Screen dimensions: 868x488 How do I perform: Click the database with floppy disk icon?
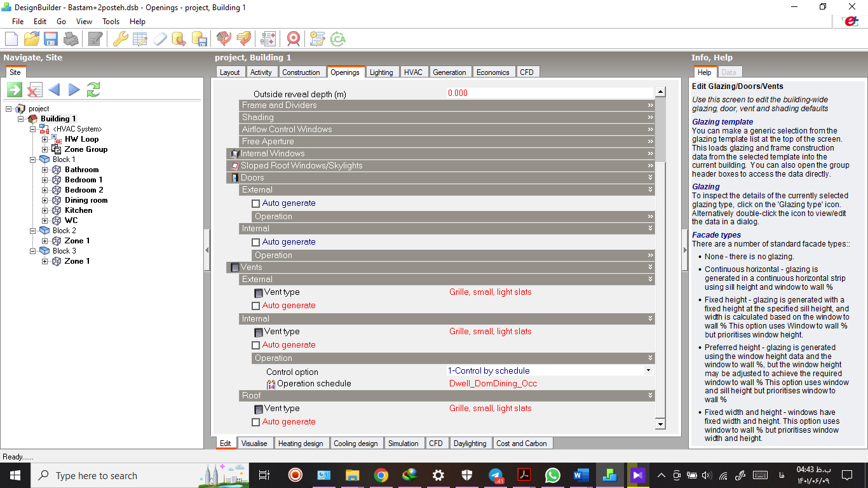point(200,39)
